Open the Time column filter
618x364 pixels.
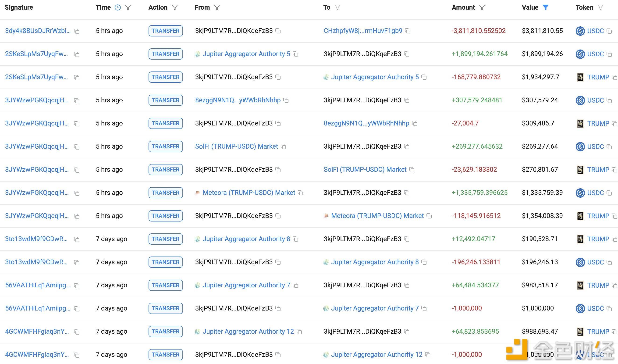[128, 7]
